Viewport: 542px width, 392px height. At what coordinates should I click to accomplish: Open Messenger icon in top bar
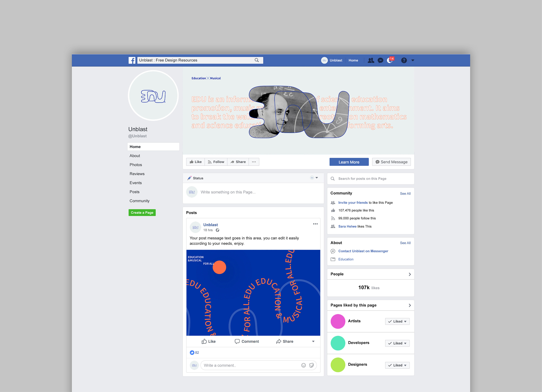[x=380, y=60]
